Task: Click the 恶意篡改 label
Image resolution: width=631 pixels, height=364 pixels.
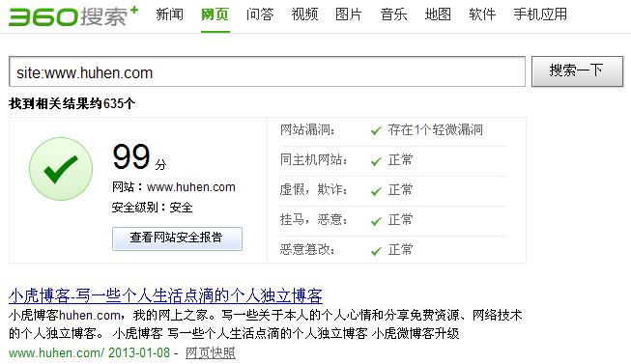Action: (307, 250)
